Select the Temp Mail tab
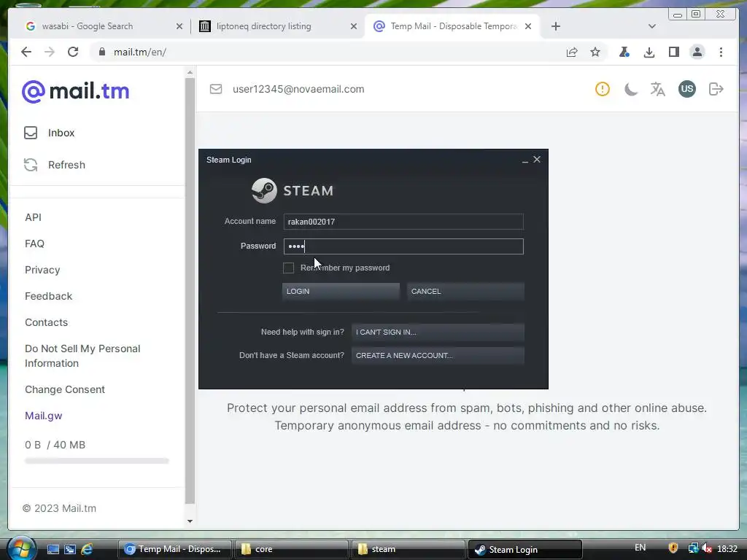 coord(452,26)
